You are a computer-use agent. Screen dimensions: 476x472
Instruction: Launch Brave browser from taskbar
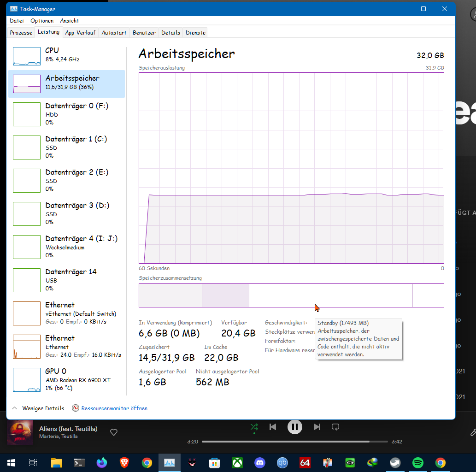[x=124, y=463]
